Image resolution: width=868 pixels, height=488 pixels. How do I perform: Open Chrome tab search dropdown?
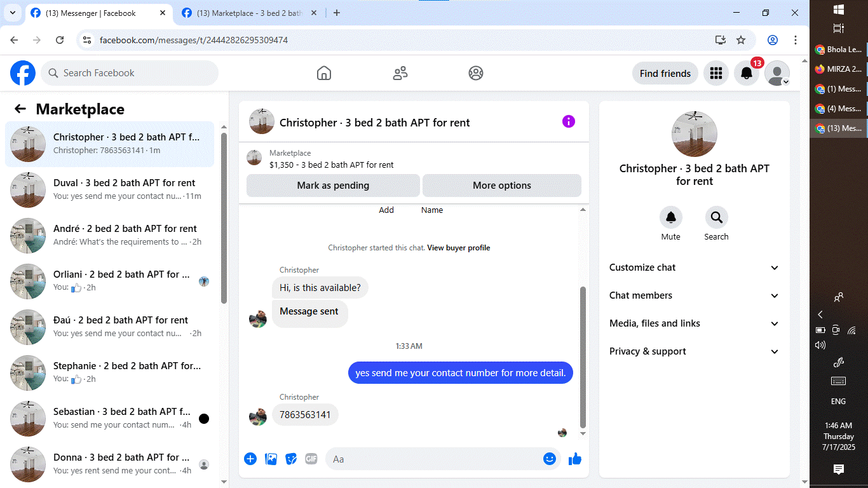[x=12, y=13]
